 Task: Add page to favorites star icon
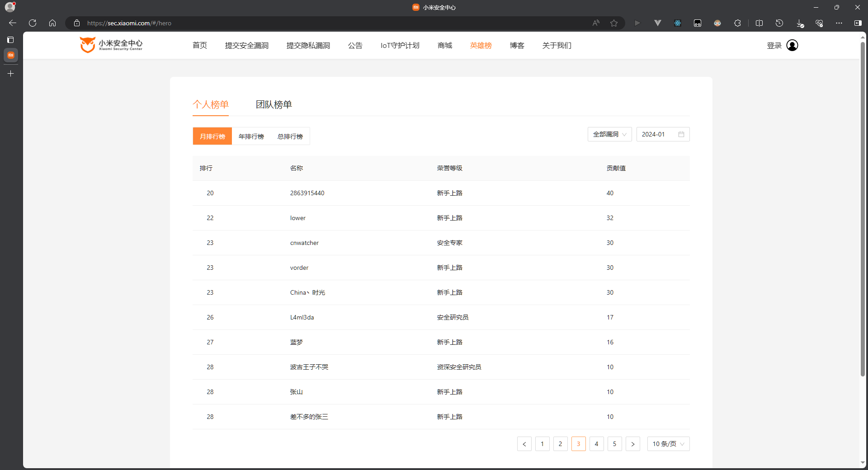pos(614,23)
